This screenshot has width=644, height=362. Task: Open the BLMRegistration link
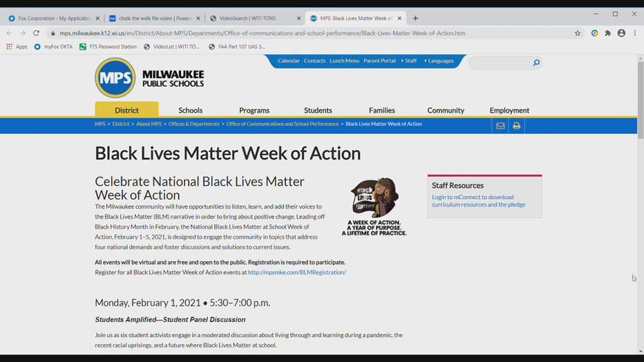pyautogui.click(x=297, y=272)
